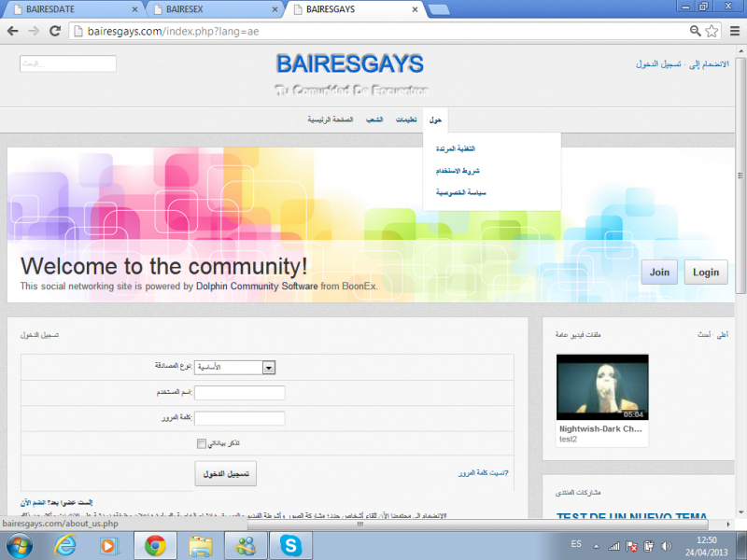The width and height of the screenshot is (747, 560).
Task: Click the Nightwish-Dark Ch... video title
Action: [600, 428]
